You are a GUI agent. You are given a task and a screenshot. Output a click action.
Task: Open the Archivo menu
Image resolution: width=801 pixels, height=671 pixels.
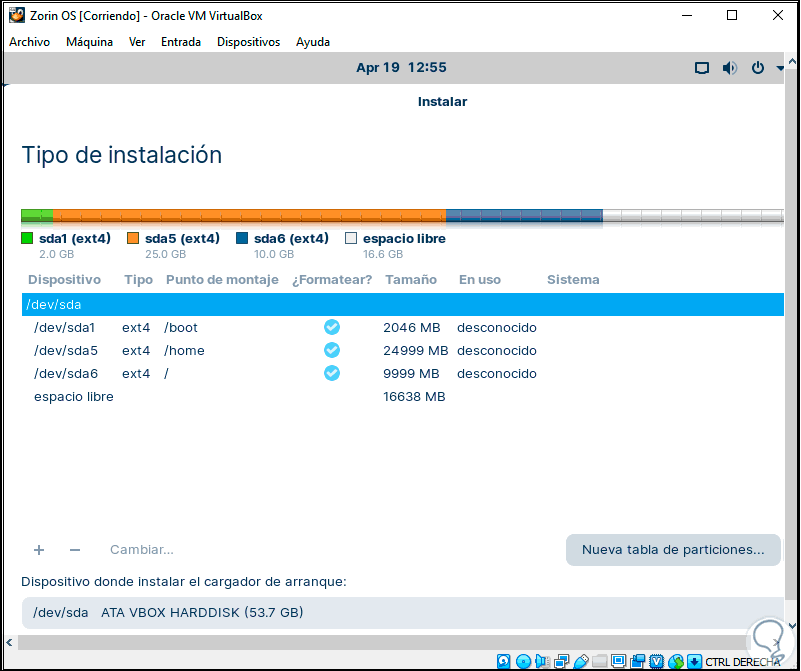tap(30, 42)
